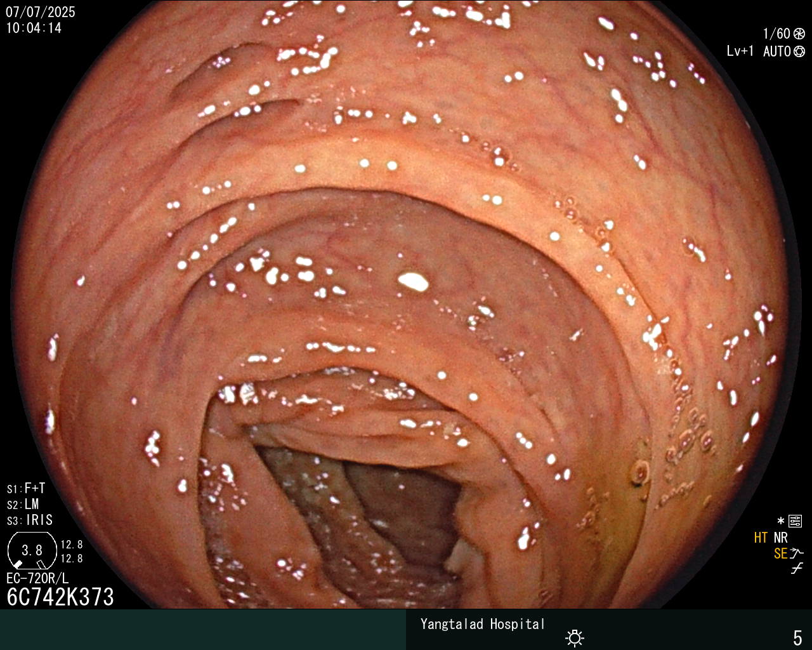
Task: Click the Lv+1 brightness level label
Action: point(740,51)
